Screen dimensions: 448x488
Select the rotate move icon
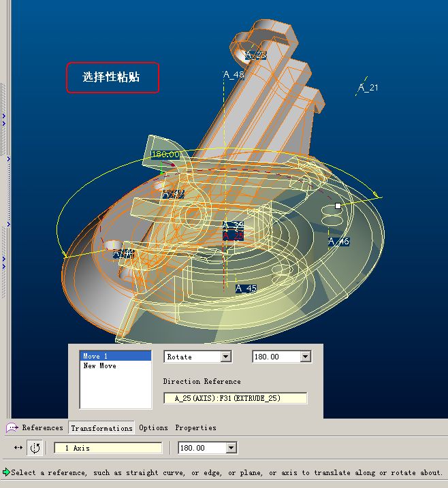[x=35, y=448]
